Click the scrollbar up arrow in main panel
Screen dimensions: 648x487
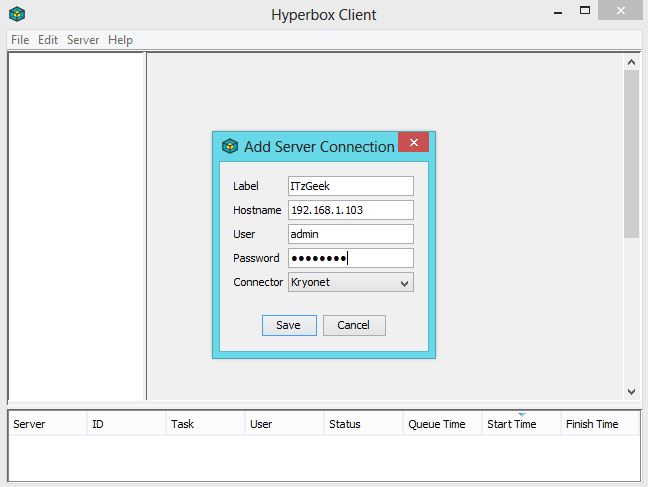coord(631,62)
